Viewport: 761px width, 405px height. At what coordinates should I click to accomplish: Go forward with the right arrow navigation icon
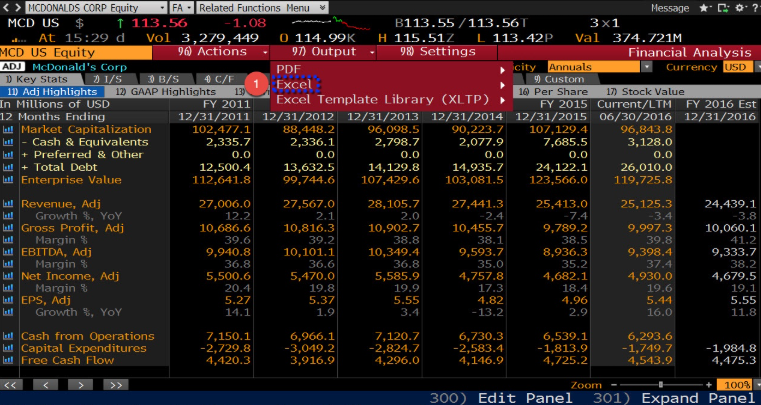point(17,8)
